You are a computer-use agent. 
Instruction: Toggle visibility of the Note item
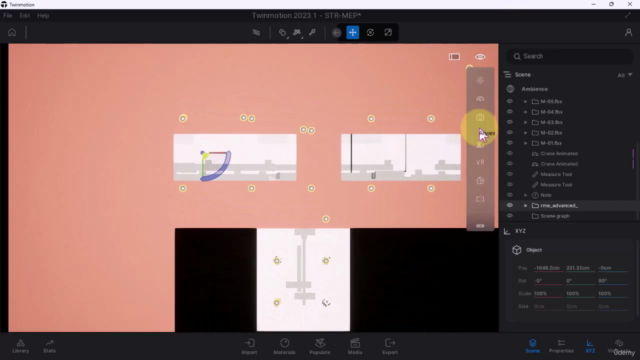[x=509, y=195]
